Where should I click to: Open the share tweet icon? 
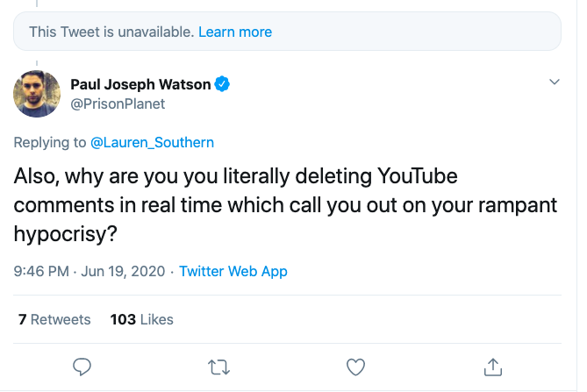click(x=492, y=365)
